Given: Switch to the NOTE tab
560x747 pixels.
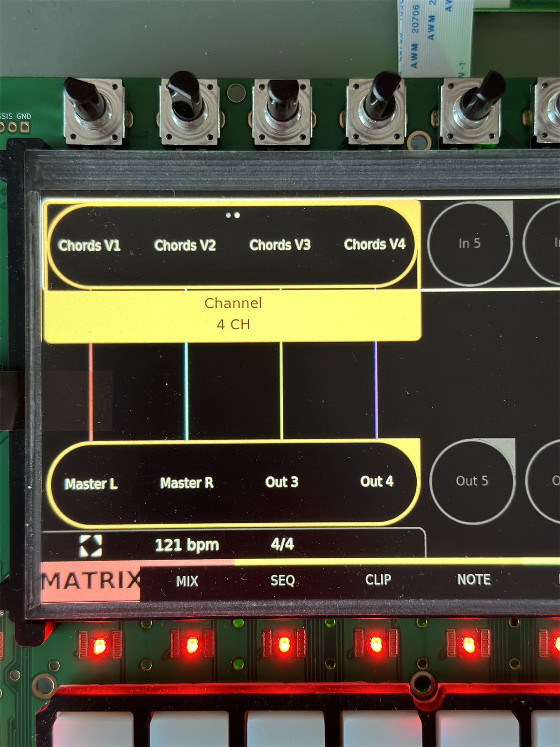Looking at the screenshot, I should pyautogui.click(x=474, y=579).
